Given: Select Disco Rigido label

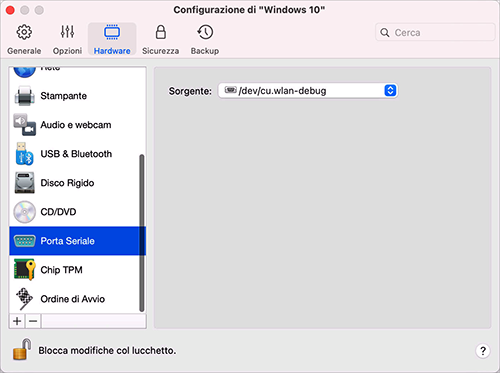Looking at the screenshot, I should [x=67, y=183].
